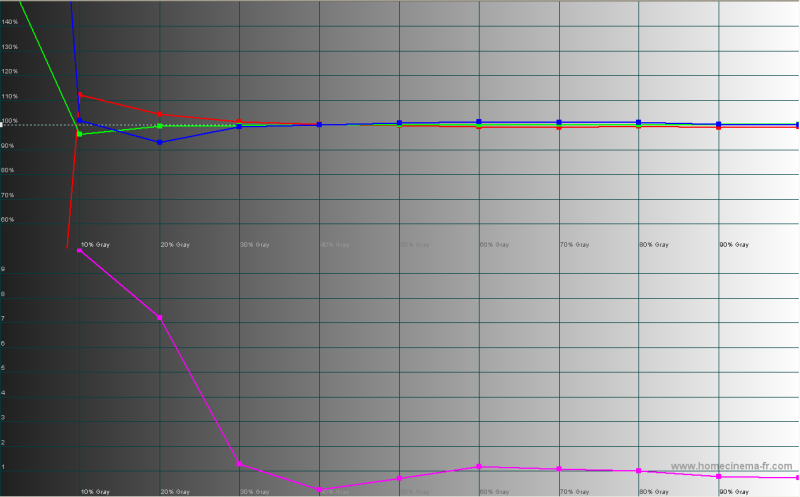Open the www.homecinema-fr.com watermark link
Screen dimensions: 800x497
pos(731,467)
